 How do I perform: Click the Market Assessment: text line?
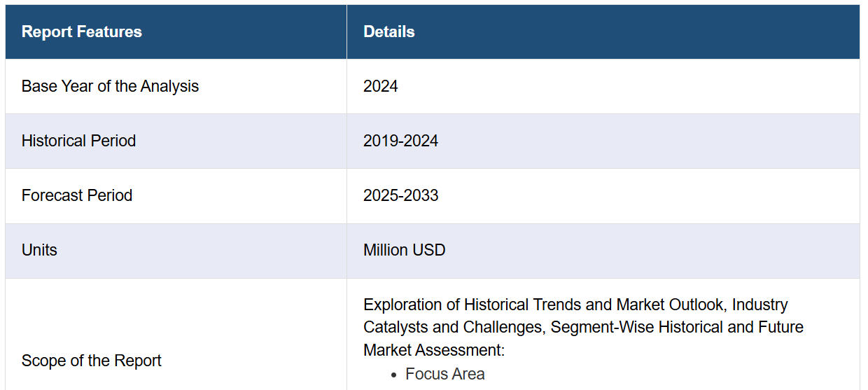434,349
